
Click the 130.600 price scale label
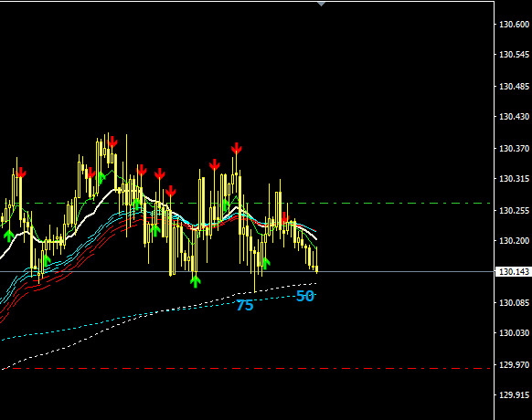click(x=514, y=24)
